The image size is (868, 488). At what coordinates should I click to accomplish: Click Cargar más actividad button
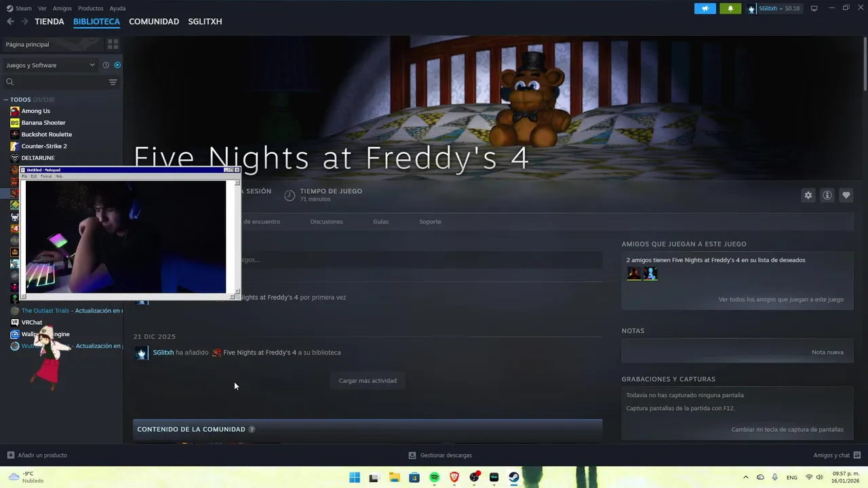click(368, 380)
